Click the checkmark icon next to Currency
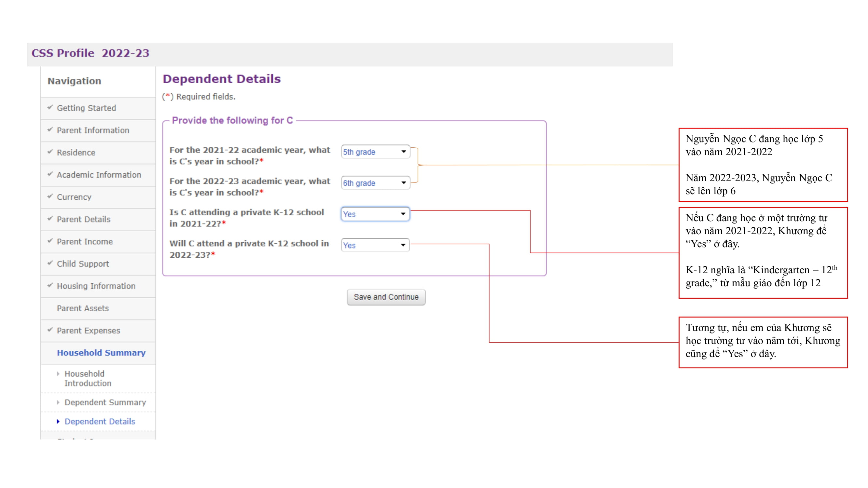868x488 pixels. [x=50, y=197]
